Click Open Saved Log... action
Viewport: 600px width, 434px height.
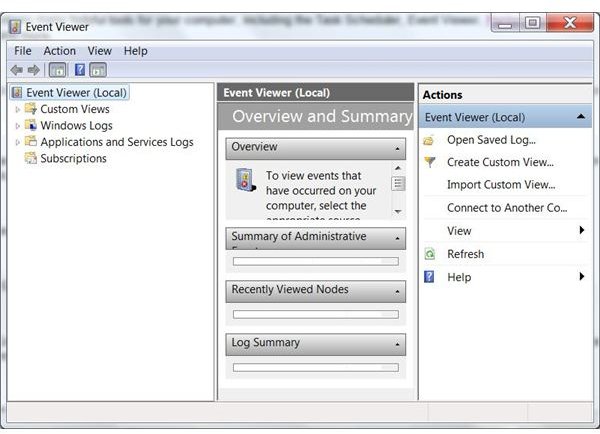click(x=491, y=140)
